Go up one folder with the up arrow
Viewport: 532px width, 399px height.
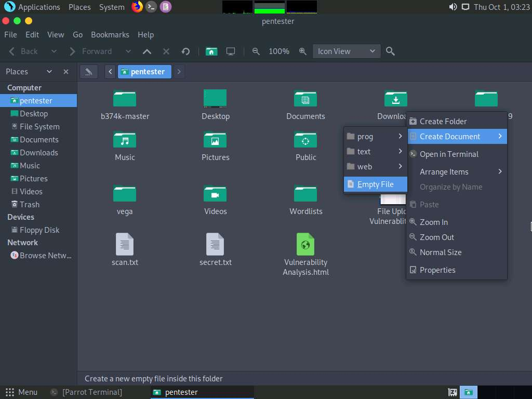[x=147, y=51]
